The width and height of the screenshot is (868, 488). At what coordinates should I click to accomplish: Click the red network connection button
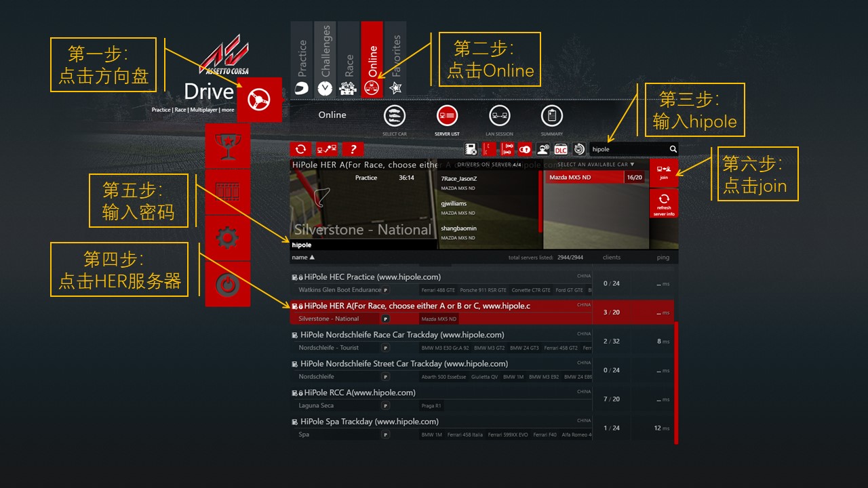[327, 149]
